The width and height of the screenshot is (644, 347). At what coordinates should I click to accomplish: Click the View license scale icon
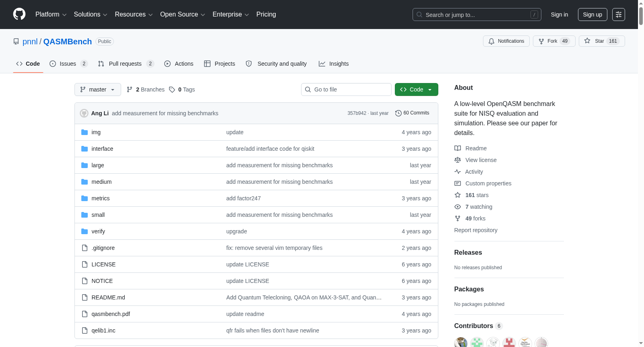458,160
